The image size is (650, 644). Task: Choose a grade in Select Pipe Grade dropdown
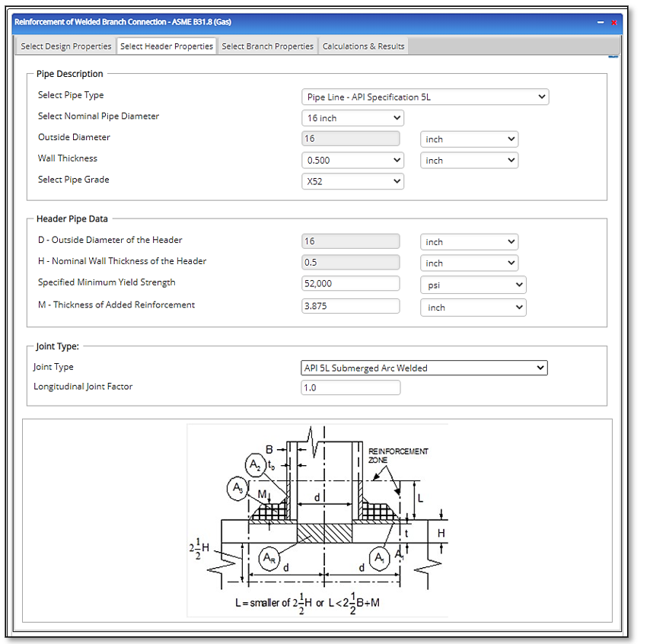[352, 182]
